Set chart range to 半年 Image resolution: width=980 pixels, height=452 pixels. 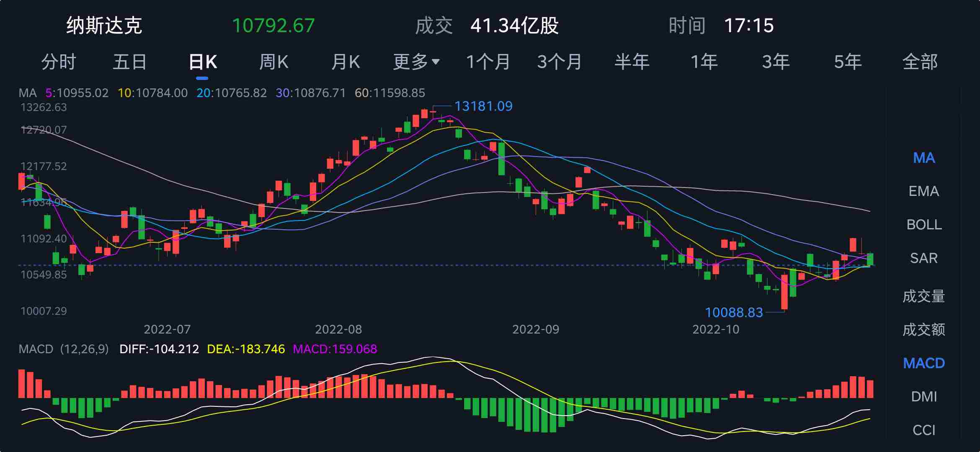632,62
